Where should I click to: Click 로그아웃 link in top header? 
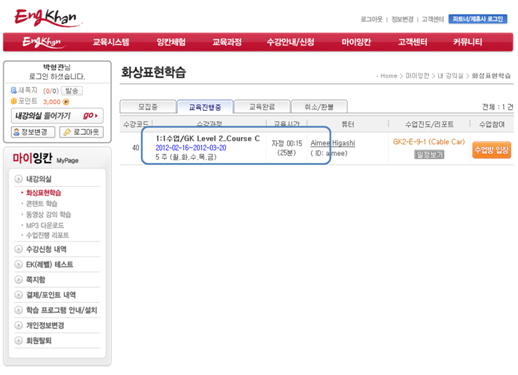(371, 19)
